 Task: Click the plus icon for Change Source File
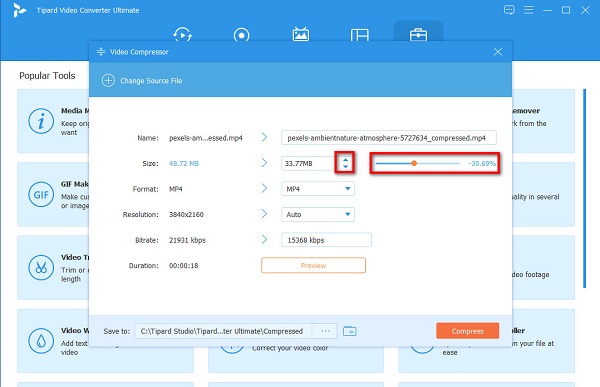(108, 81)
